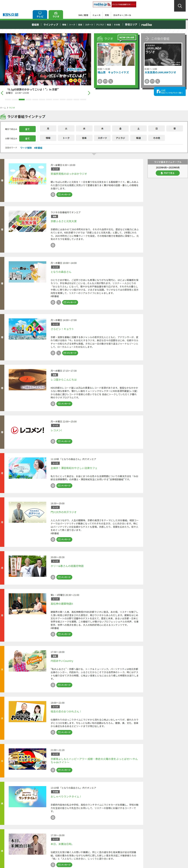Open the carousel hero image thumbnail
188x868 pixels.
coord(46,59)
